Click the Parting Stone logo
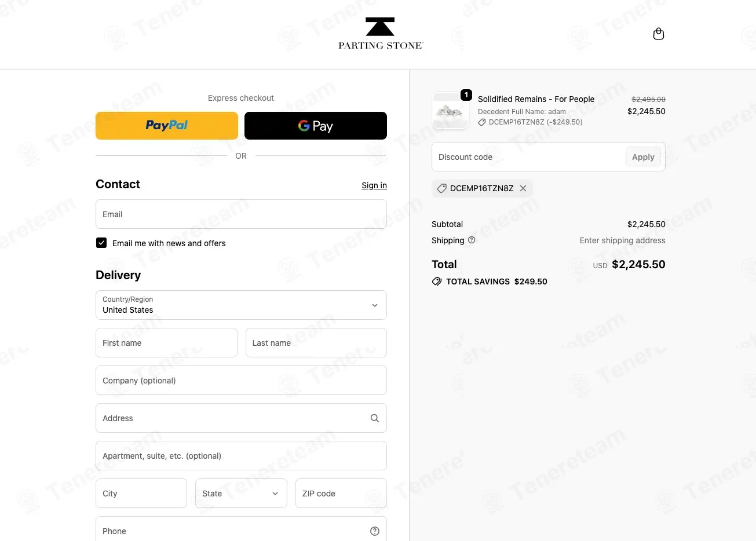The width and height of the screenshot is (756, 541). point(381,34)
